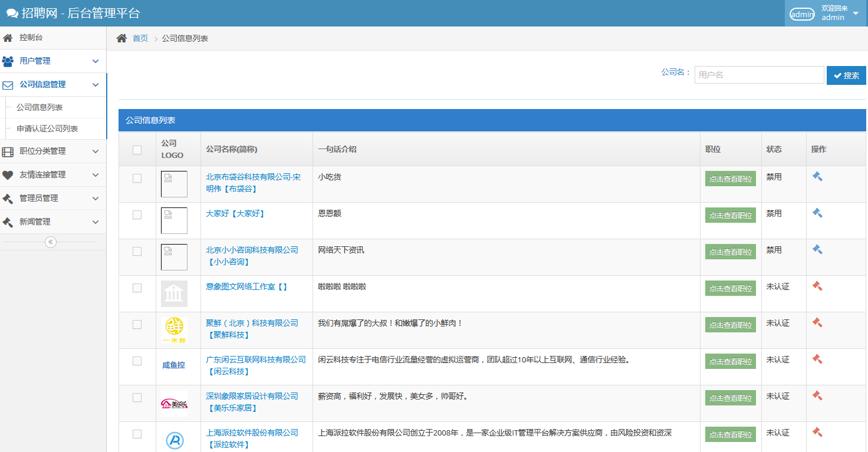Toggle the select-all checkbox in table header

(x=137, y=150)
